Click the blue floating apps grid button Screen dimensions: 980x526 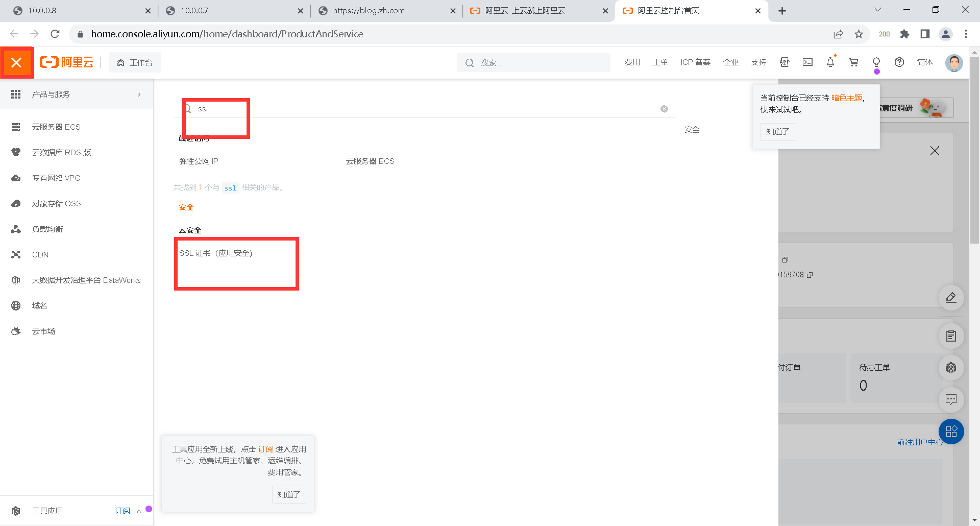click(x=951, y=432)
